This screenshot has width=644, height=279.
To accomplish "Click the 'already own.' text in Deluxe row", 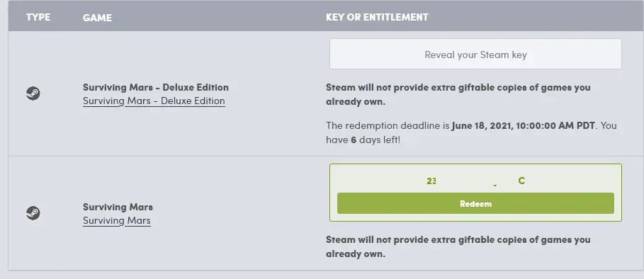I will click(x=356, y=102).
